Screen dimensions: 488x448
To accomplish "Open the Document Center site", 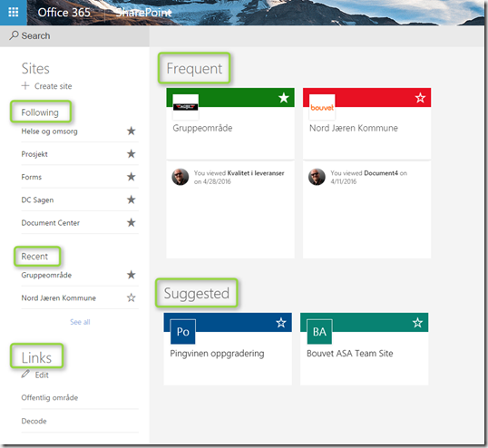I will click(x=51, y=223).
